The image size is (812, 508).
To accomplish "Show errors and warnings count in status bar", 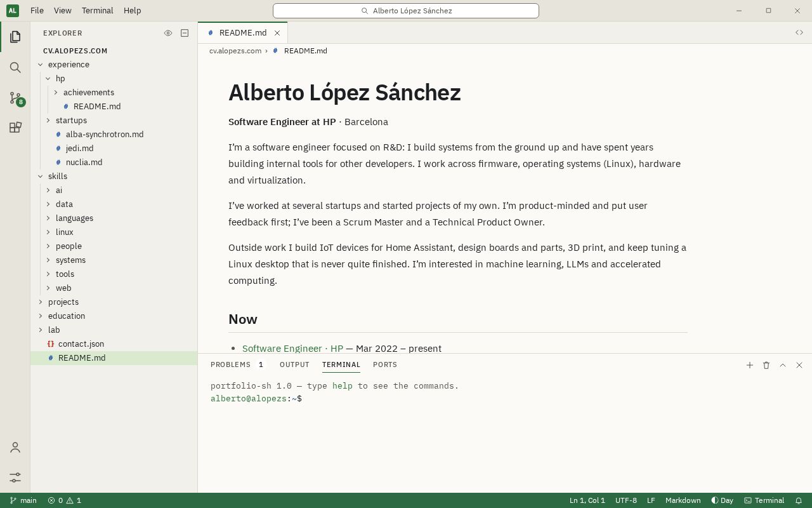I will [65, 500].
